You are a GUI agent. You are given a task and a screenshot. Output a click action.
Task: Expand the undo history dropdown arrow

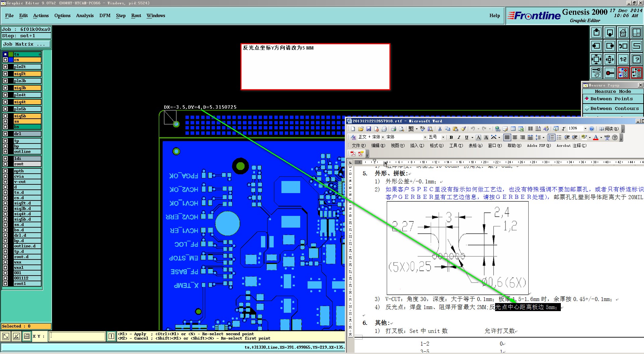(x=478, y=129)
